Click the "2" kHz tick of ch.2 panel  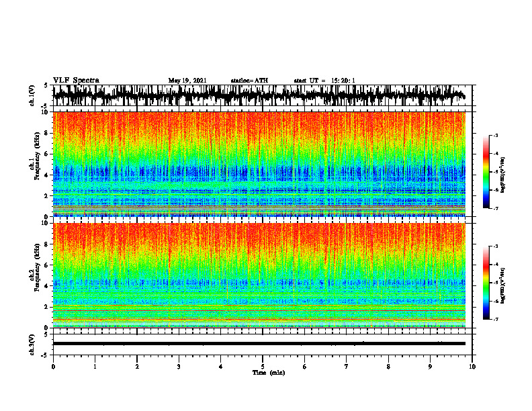pyautogui.click(x=47, y=307)
